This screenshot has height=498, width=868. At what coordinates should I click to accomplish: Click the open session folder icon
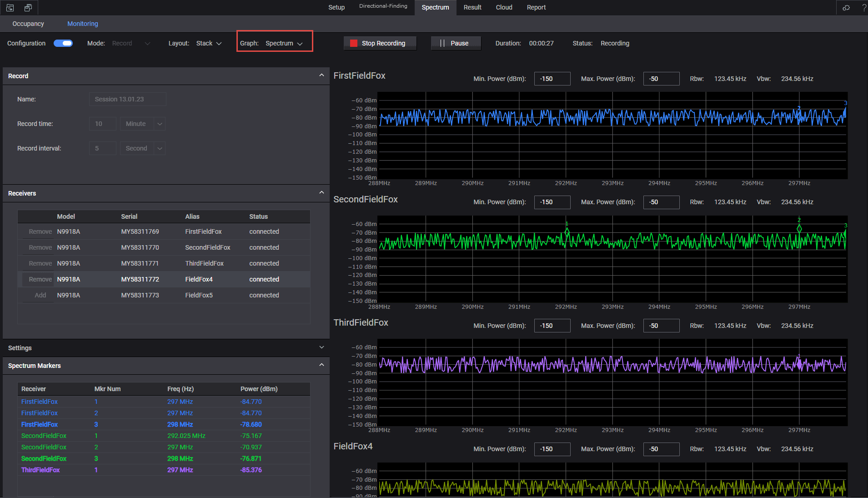click(x=10, y=8)
